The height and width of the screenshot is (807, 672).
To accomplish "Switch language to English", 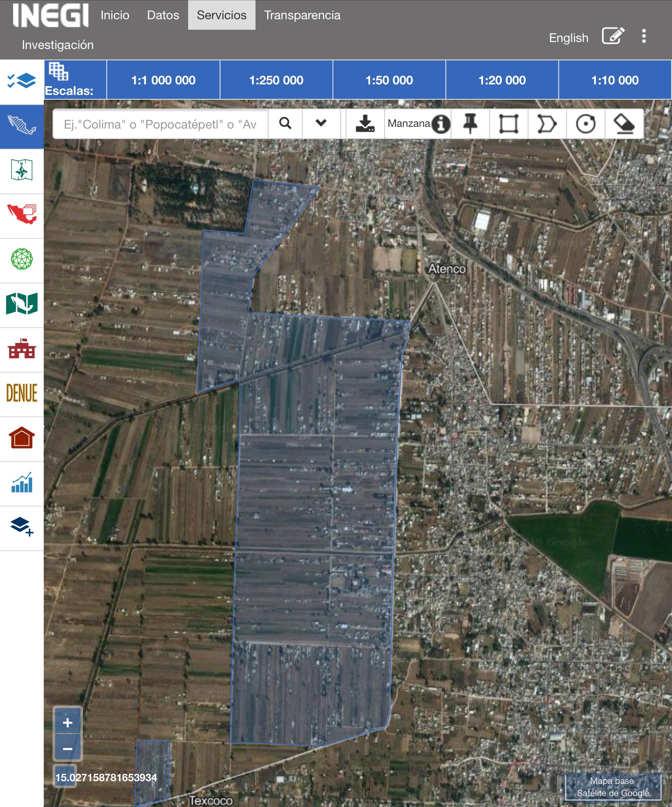I will (568, 38).
